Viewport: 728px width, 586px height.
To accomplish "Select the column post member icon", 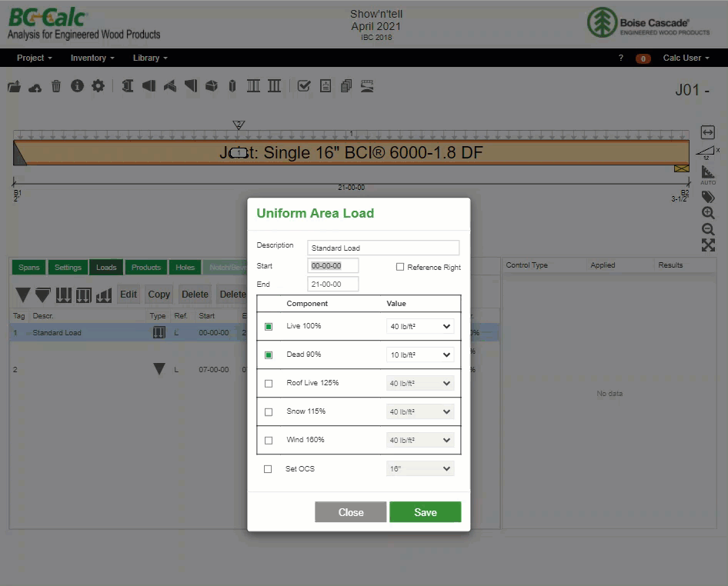I will pyautogui.click(x=232, y=86).
